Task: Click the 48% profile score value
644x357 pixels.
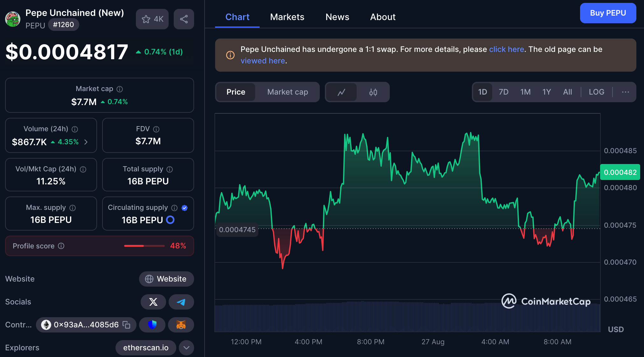Action: (x=178, y=246)
